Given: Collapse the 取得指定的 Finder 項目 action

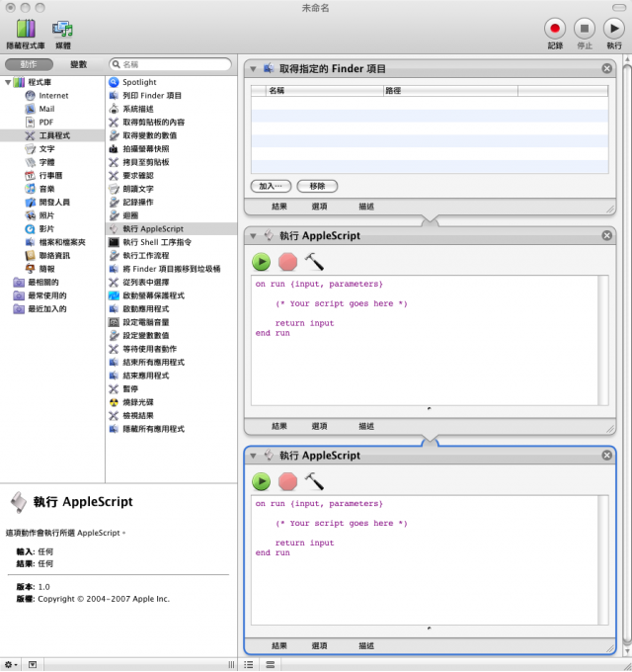Looking at the screenshot, I should [253, 68].
